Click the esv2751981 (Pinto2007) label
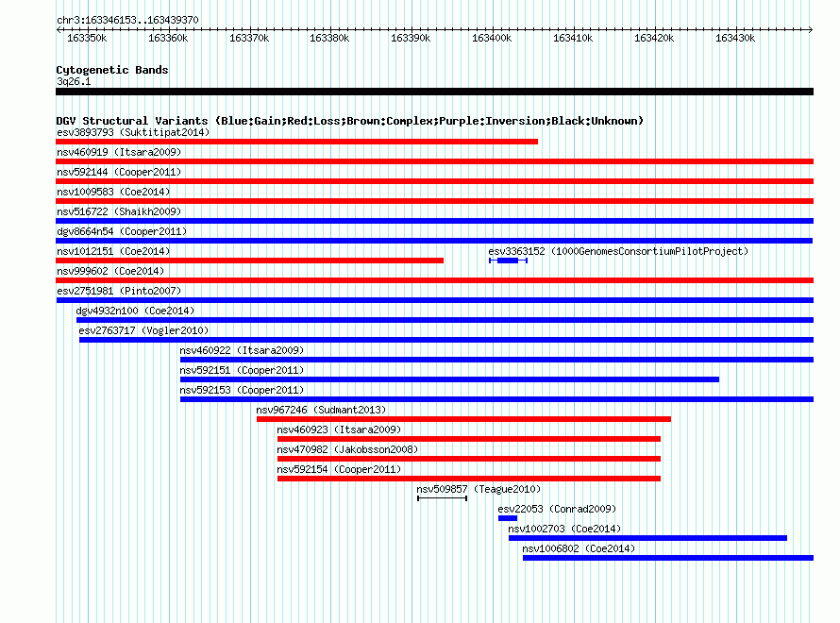 point(119,291)
